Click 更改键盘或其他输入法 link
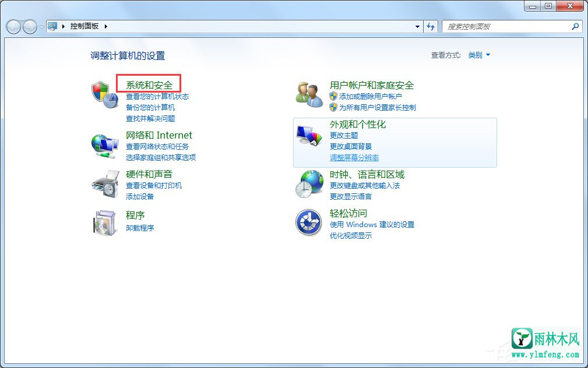Image resolution: width=588 pixels, height=368 pixels. 365,186
